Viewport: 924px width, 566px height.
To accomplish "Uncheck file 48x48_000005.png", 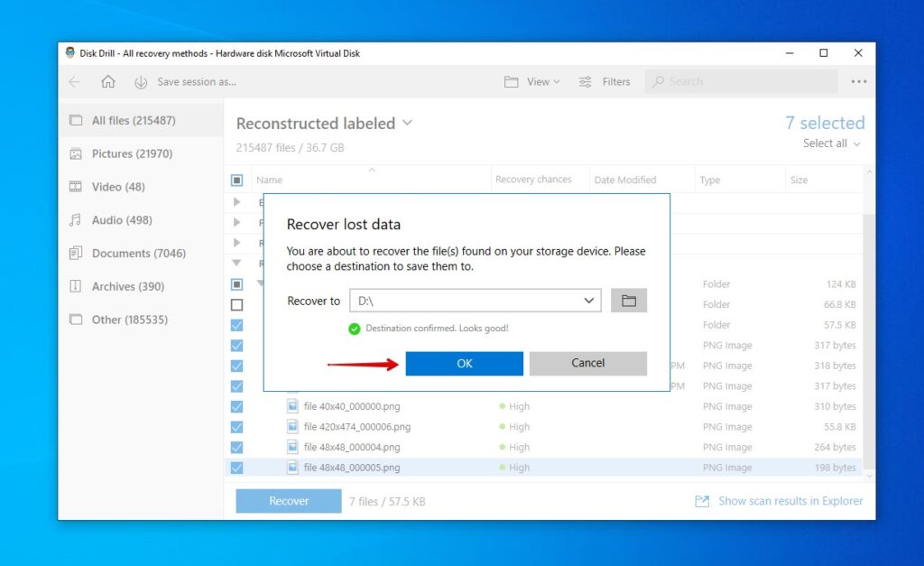I will (x=236, y=467).
